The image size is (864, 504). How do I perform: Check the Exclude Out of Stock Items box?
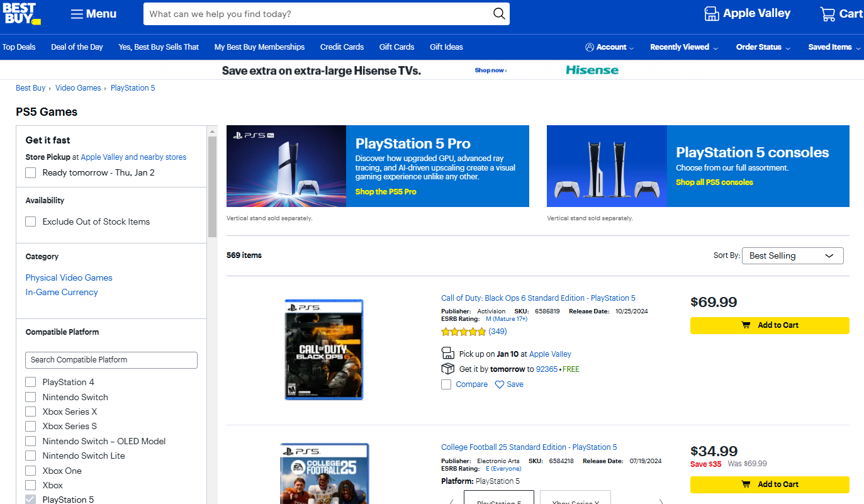click(x=31, y=221)
